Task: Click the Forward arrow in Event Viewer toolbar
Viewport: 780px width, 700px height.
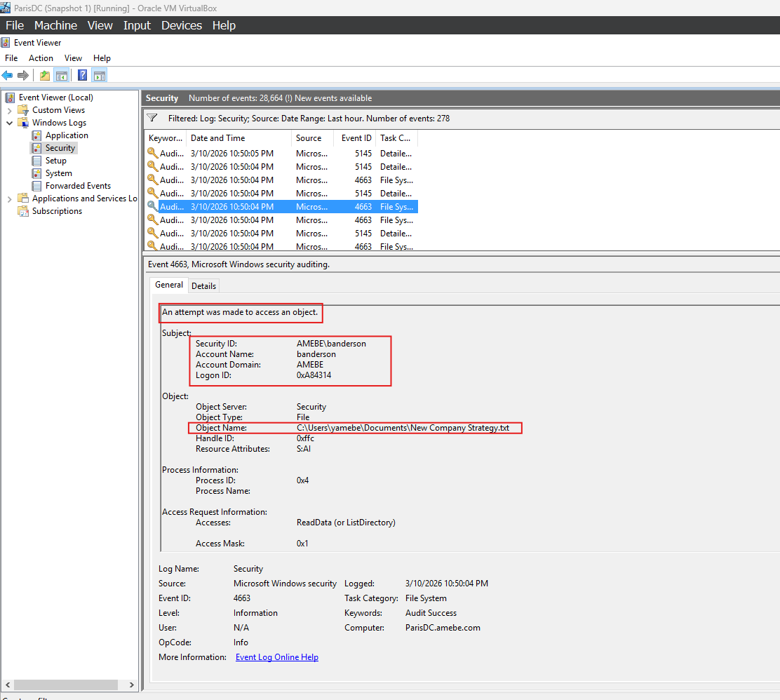Action: point(23,76)
